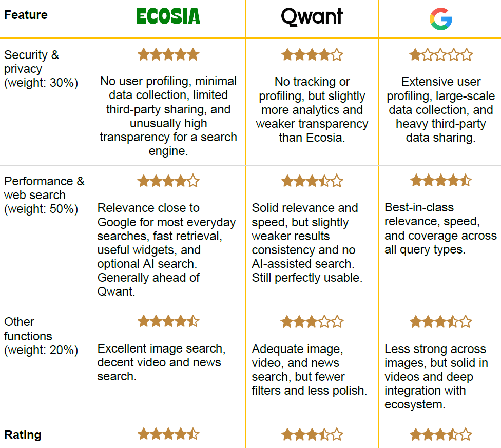
Task: Click Ecosia's Other functions star rating
Action: (x=168, y=321)
